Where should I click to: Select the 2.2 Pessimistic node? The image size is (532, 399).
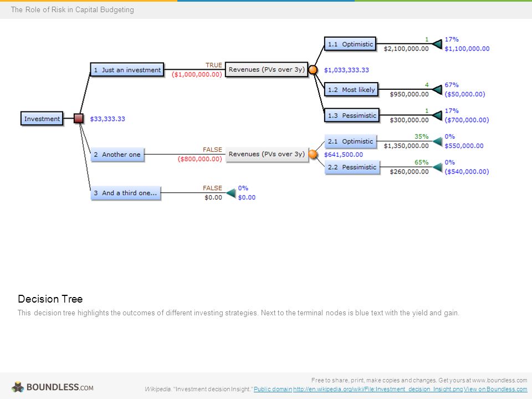[x=352, y=167]
